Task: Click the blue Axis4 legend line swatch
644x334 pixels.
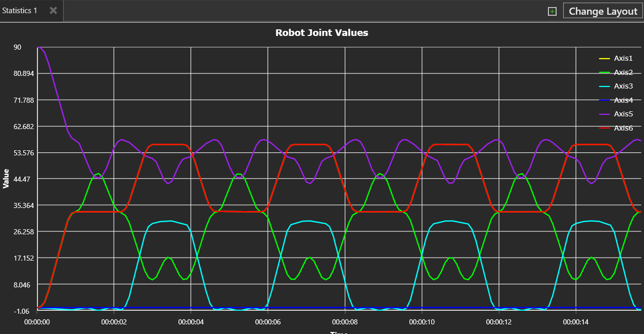Action: tap(604, 101)
